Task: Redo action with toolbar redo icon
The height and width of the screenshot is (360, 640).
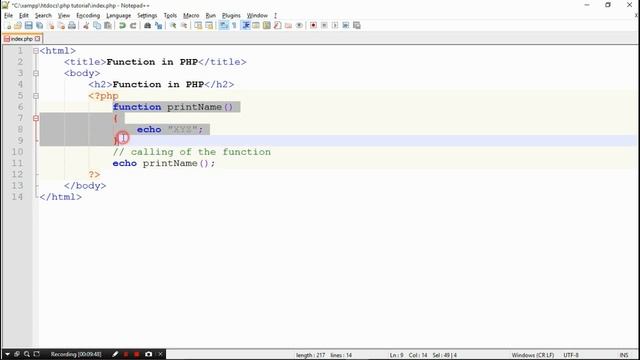Action: [133, 25]
